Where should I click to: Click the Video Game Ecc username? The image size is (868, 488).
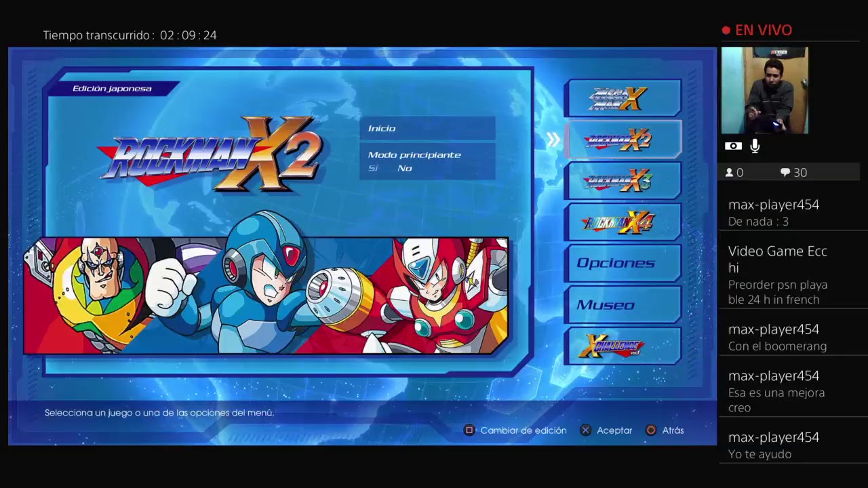778,260
